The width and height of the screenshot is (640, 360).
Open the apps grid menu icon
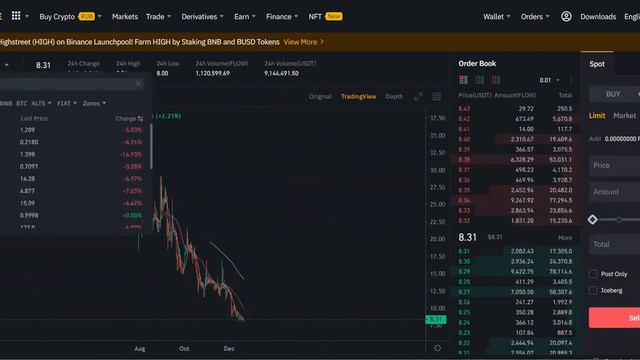coord(16,16)
